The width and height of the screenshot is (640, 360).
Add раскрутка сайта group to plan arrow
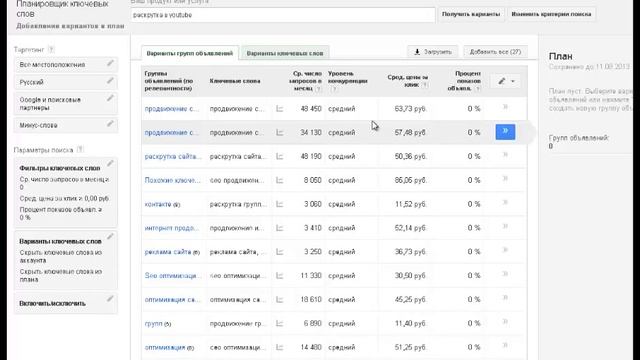pyautogui.click(x=505, y=155)
